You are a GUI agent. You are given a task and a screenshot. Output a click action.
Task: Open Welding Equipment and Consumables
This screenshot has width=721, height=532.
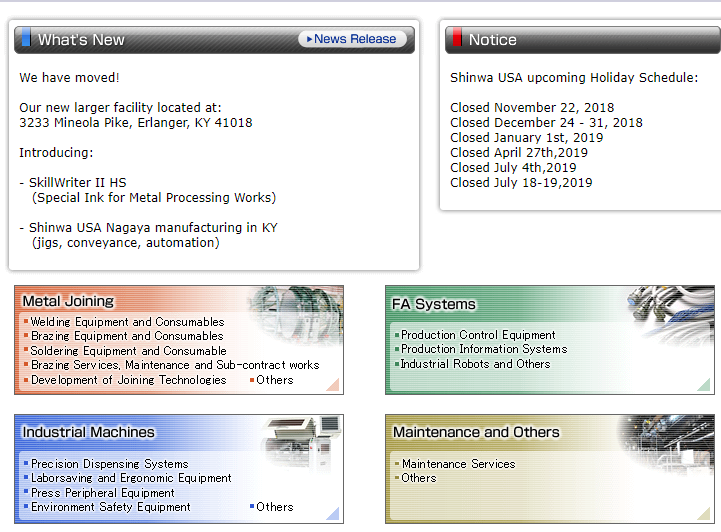[x=127, y=322]
